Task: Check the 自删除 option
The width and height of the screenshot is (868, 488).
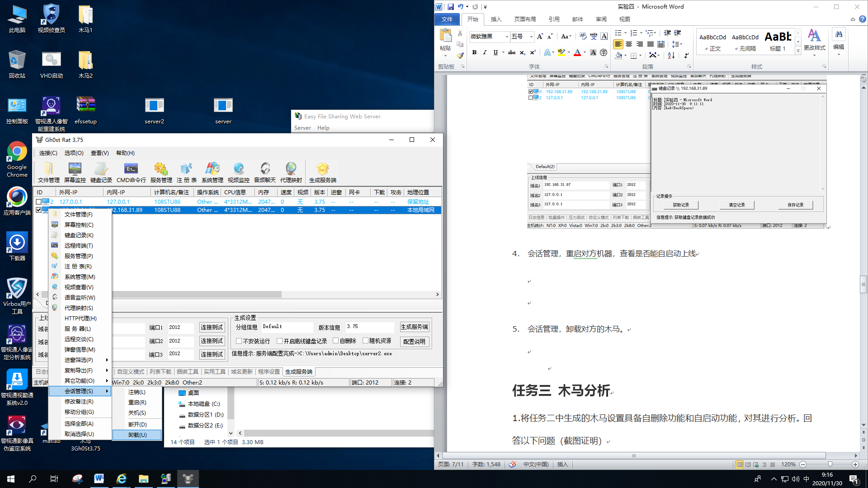Action: pyautogui.click(x=335, y=341)
